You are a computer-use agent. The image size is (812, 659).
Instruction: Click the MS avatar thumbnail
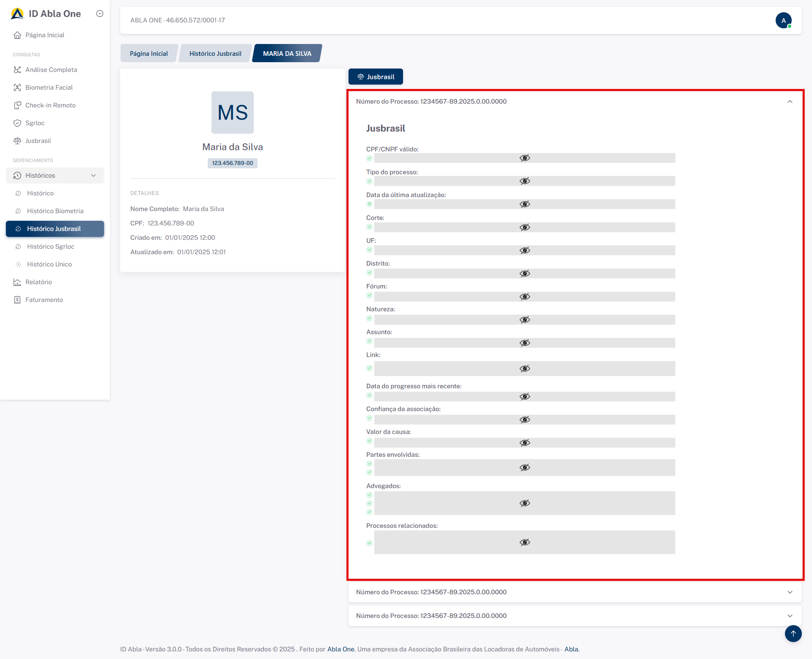pyautogui.click(x=232, y=113)
